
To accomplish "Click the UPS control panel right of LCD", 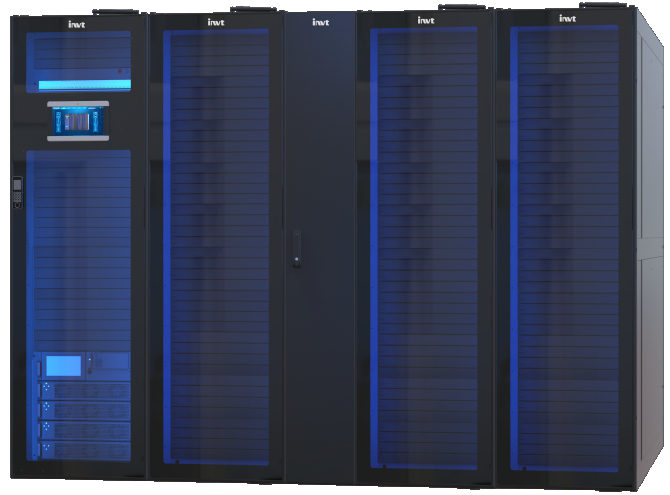I will [108, 363].
